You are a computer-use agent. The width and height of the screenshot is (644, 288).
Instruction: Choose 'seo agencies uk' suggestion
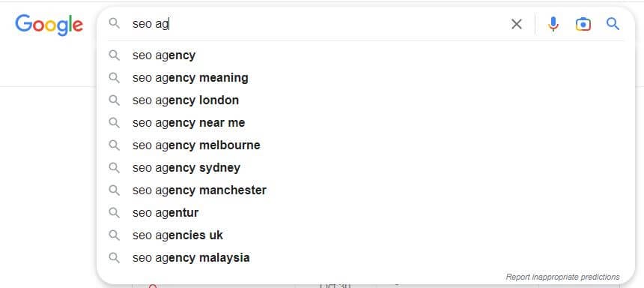pos(365,235)
